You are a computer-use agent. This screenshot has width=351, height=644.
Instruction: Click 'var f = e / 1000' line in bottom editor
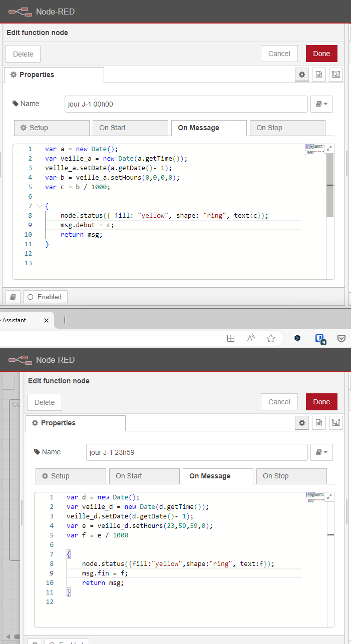pyautogui.click(x=97, y=535)
